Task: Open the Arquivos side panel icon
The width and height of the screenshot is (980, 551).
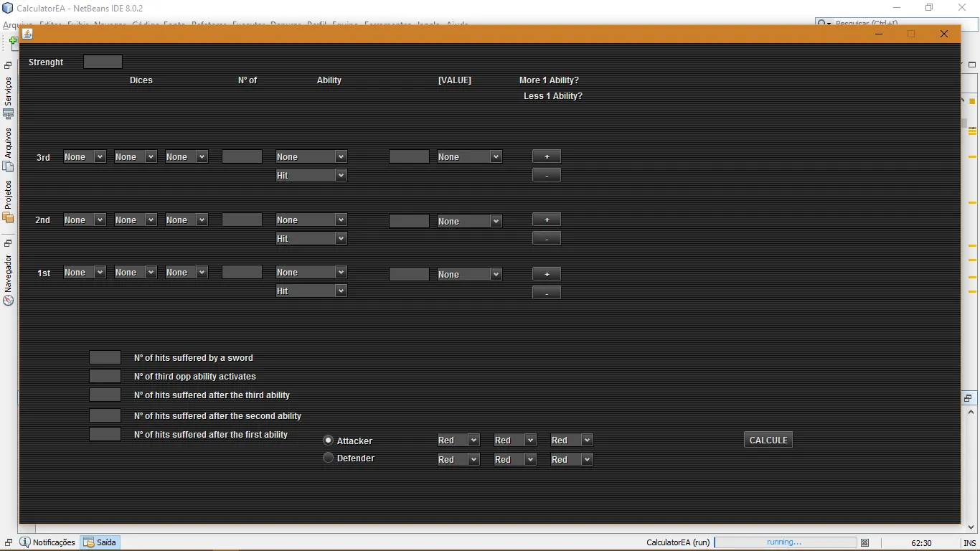Action: point(9,149)
